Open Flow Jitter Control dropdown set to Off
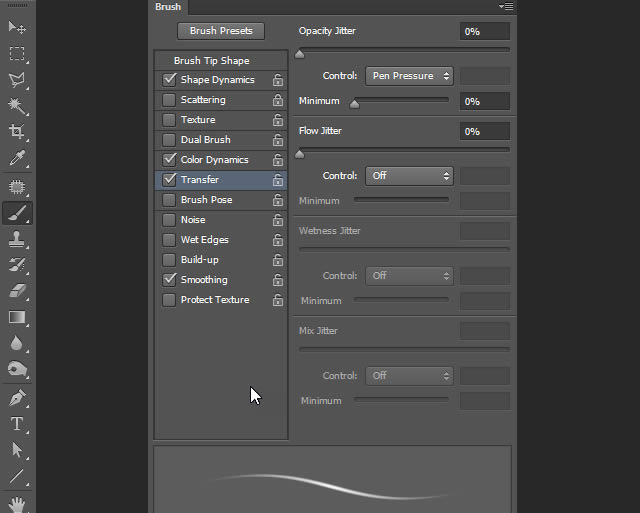This screenshot has width=640, height=513. tap(409, 176)
